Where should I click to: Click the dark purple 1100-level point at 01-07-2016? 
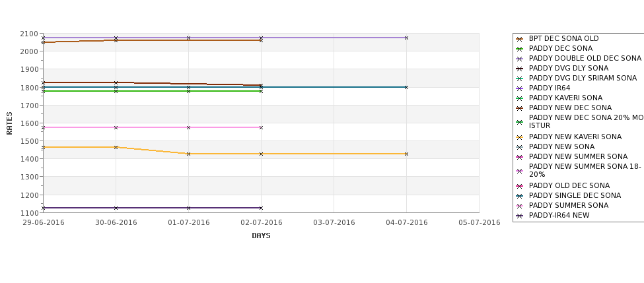(x=188, y=208)
